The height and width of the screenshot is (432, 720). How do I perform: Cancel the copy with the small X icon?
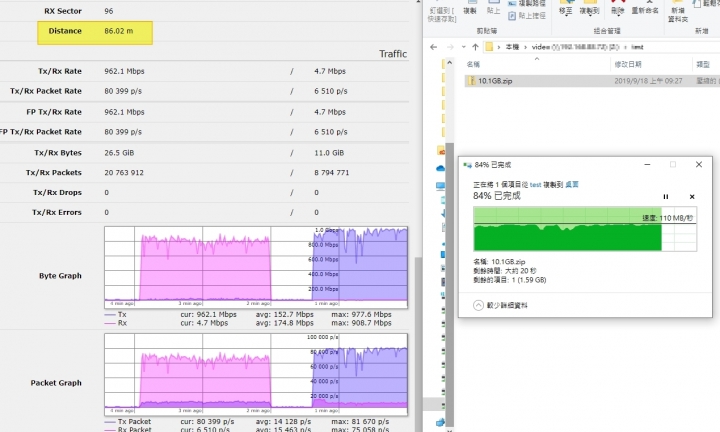coord(692,196)
